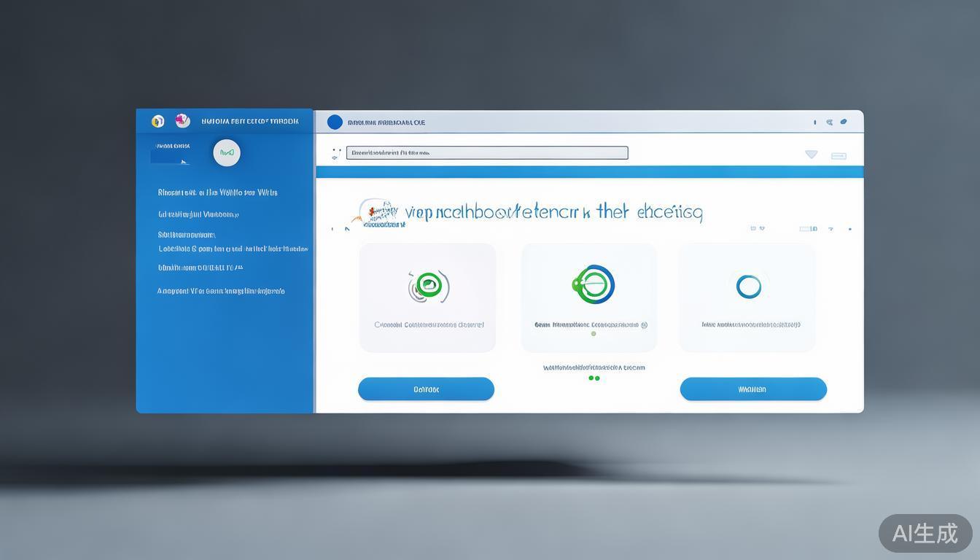The height and width of the screenshot is (560, 980).
Task: Click the green cloud icon in the left card
Action: coord(429,286)
